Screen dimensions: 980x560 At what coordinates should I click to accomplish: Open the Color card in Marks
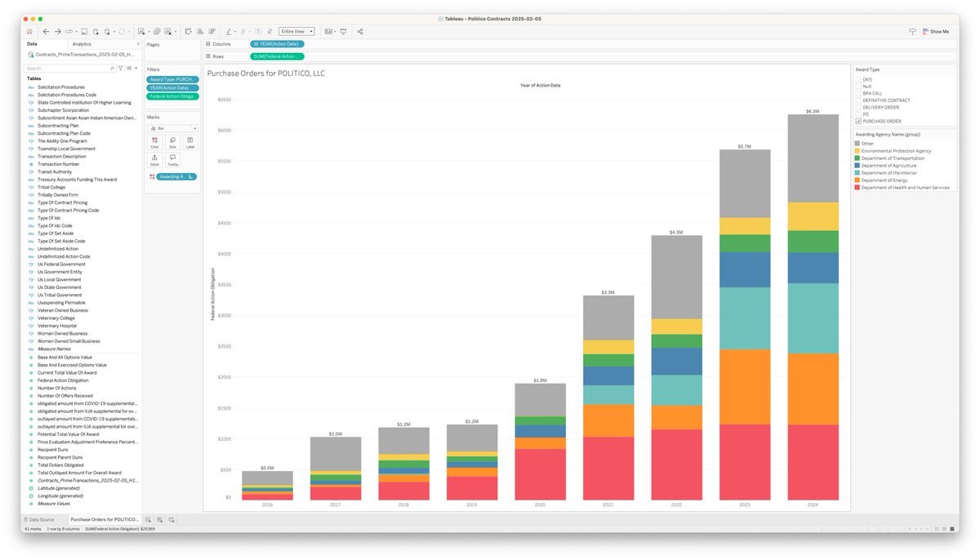[154, 142]
